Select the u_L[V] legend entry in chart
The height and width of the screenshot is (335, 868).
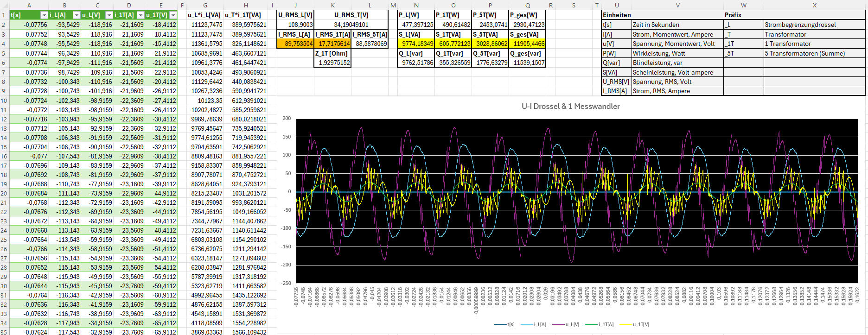pyautogui.click(x=568, y=324)
